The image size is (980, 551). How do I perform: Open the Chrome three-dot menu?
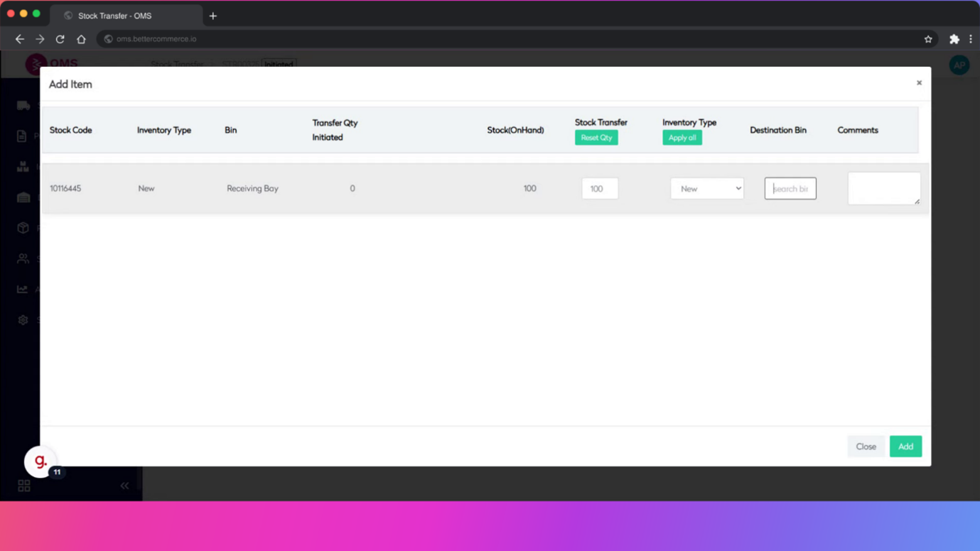[x=971, y=39]
